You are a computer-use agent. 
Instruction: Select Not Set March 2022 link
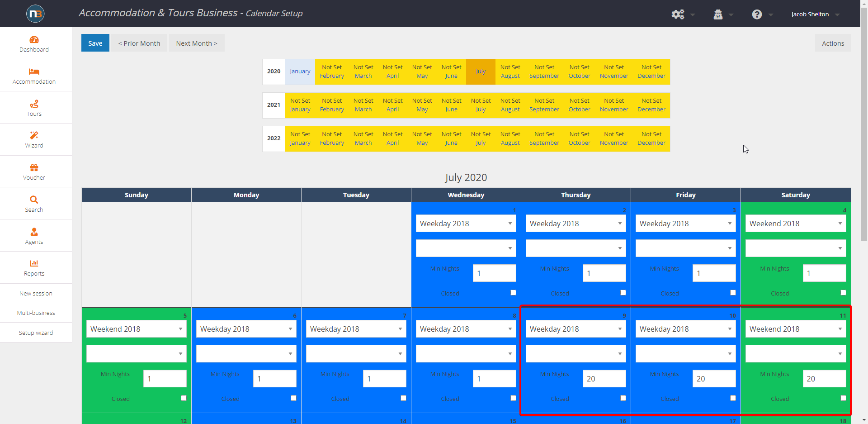pyautogui.click(x=363, y=138)
